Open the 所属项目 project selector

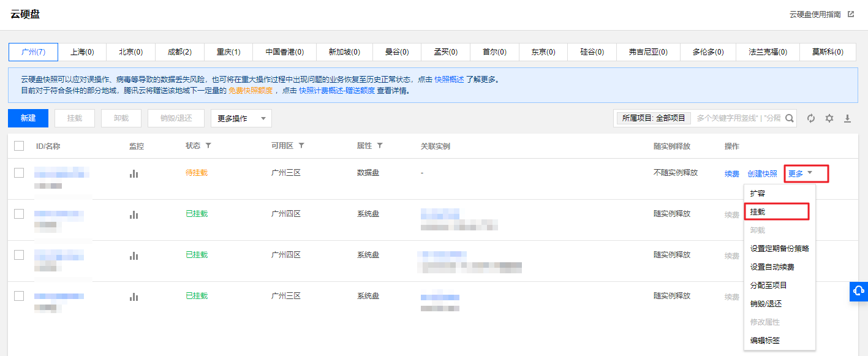(x=653, y=118)
